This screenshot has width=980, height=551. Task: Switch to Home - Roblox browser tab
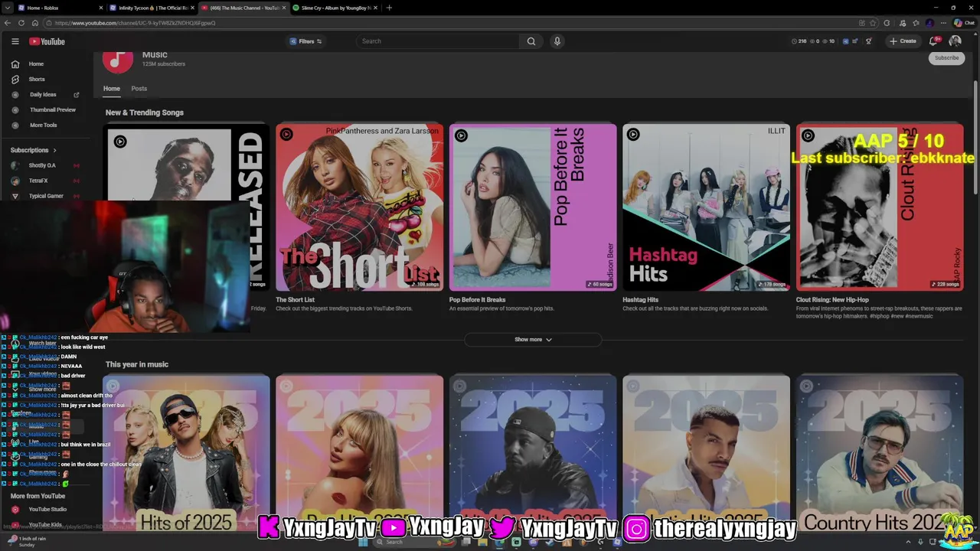pos(59,8)
